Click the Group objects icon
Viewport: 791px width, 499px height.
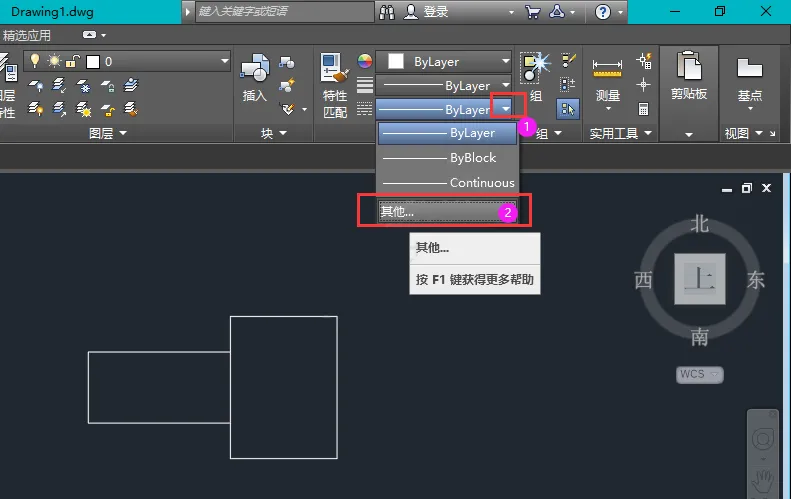(534, 67)
